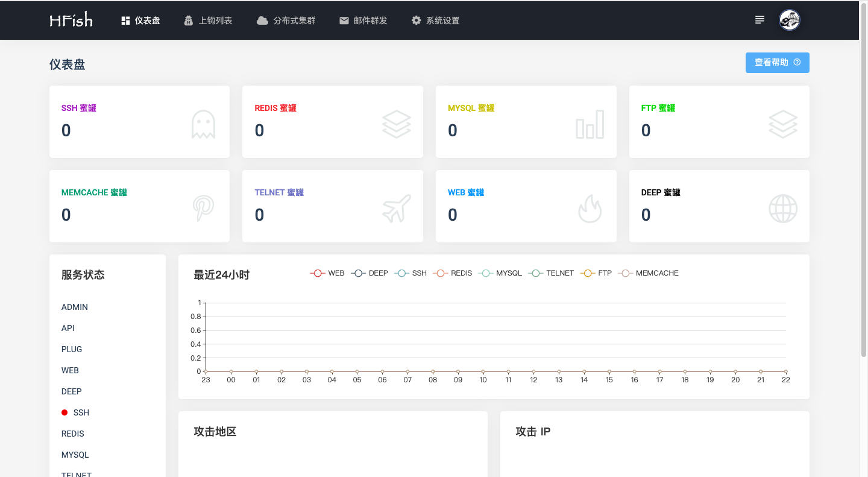Go to 分布式集群 page
The image size is (868, 477).
coord(286,21)
